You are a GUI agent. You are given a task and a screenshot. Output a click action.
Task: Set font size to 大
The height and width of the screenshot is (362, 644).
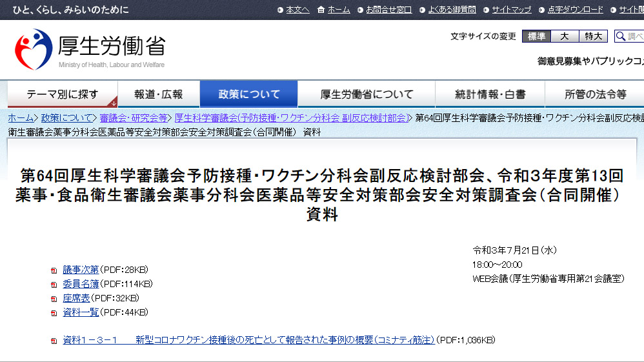565,36
